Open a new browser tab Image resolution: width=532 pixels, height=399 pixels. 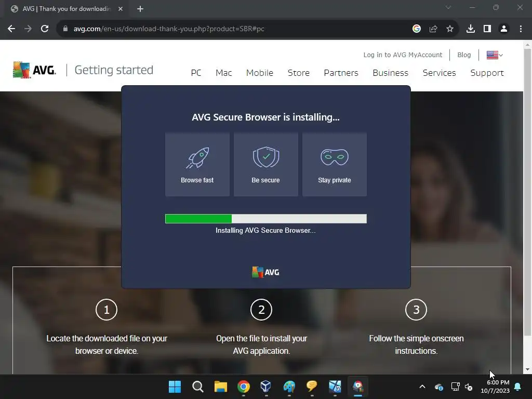coord(140,9)
